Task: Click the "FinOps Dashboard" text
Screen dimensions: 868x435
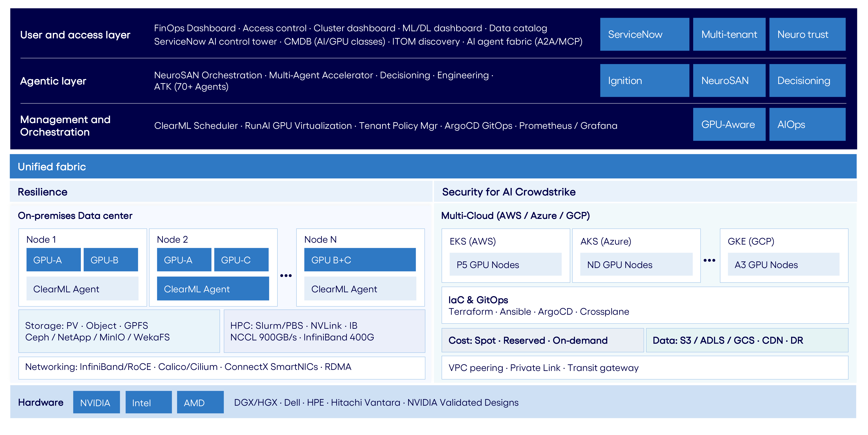Action: (195, 28)
